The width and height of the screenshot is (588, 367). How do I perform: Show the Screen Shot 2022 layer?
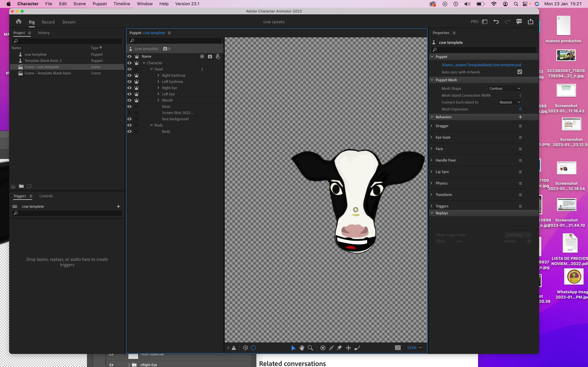pos(129,113)
